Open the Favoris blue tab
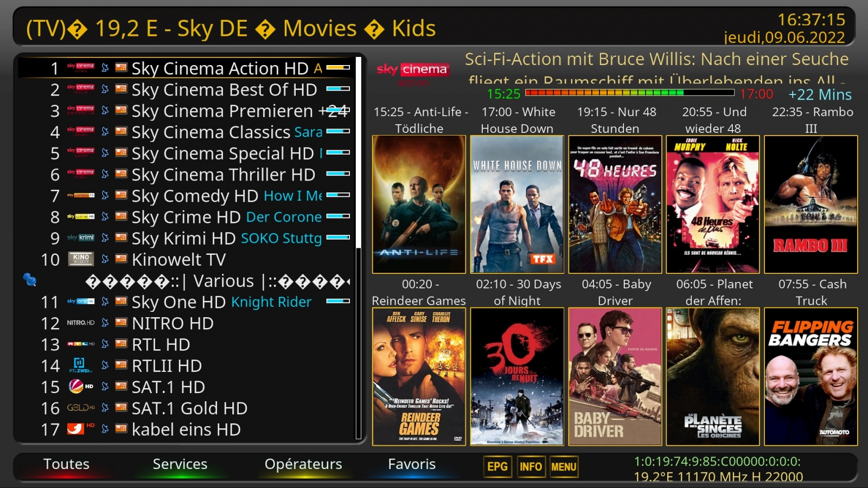This screenshot has height=488, width=868. 412,464
